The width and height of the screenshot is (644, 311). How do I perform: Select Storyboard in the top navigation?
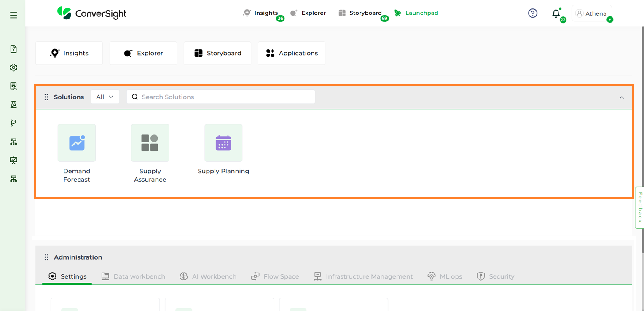tap(360, 13)
